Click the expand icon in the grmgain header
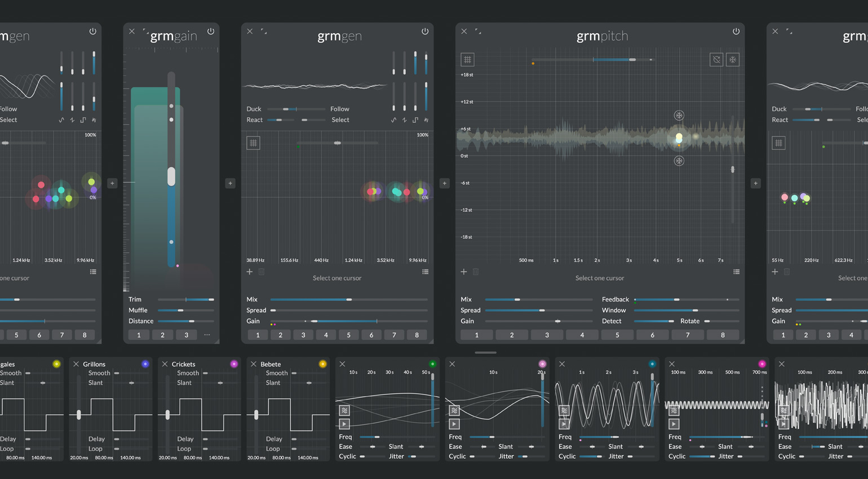This screenshot has height=479, width=868. (145, 32)
